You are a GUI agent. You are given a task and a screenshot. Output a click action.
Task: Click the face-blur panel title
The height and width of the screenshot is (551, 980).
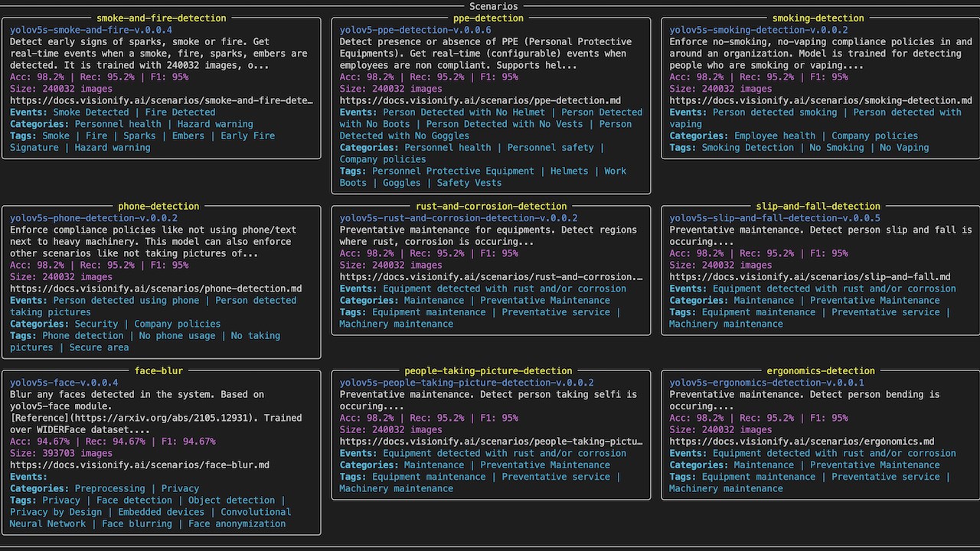(159, 371)
